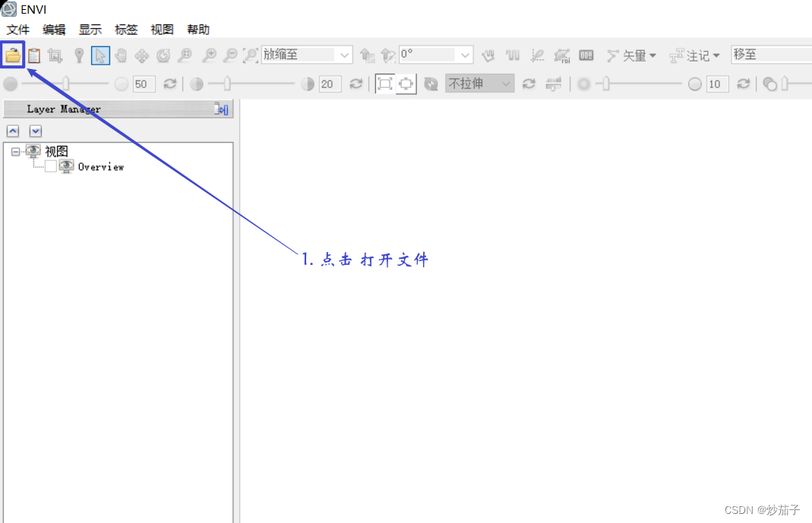Image resolution: width=812 pixels, height=523 pixels.
Task: Click the contrast slider handle
Action: point(227,83)
